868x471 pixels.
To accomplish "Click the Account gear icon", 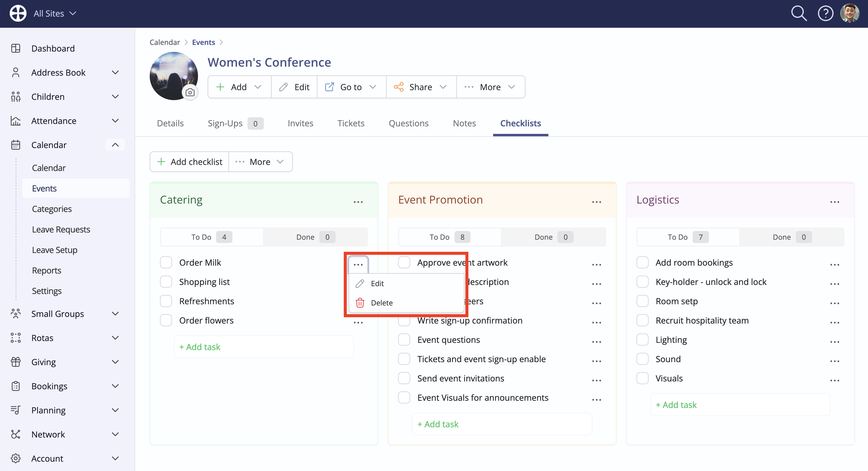I will 15,458.
